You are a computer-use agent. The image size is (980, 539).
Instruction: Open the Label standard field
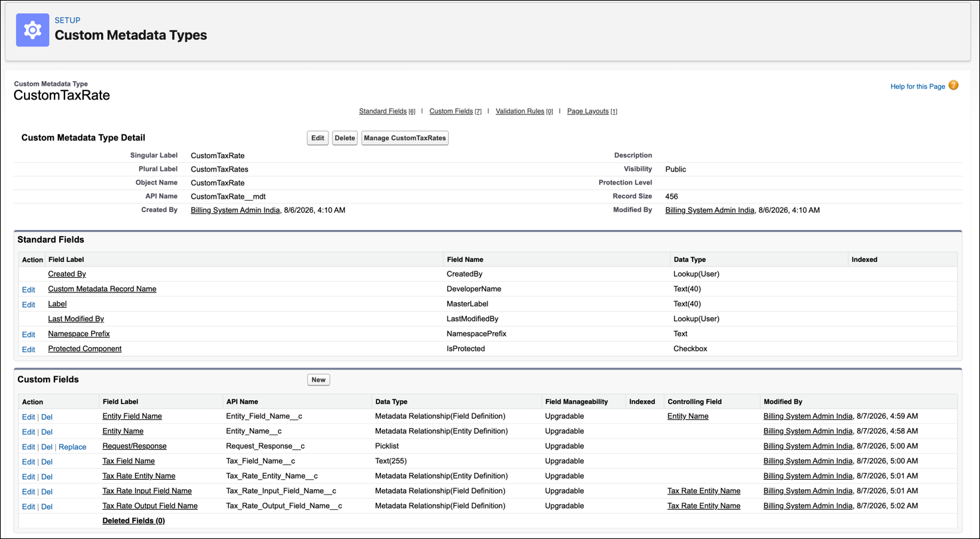57,304
